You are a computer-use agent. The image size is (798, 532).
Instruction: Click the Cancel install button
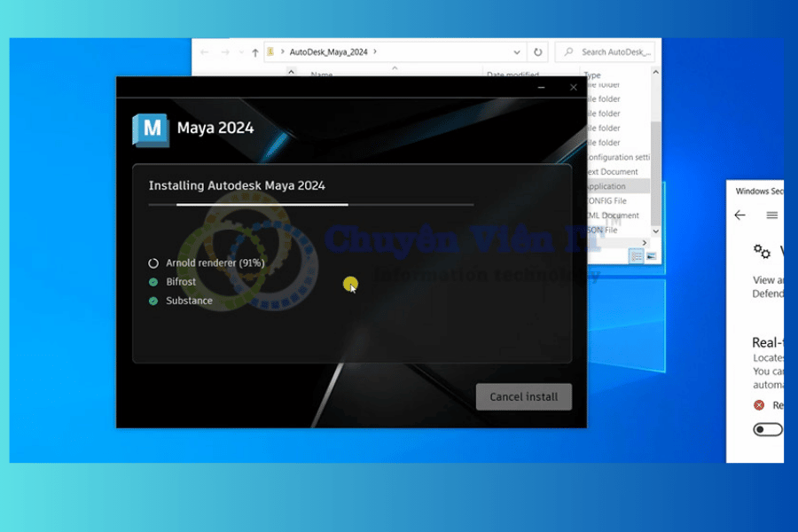pos(523,396)
